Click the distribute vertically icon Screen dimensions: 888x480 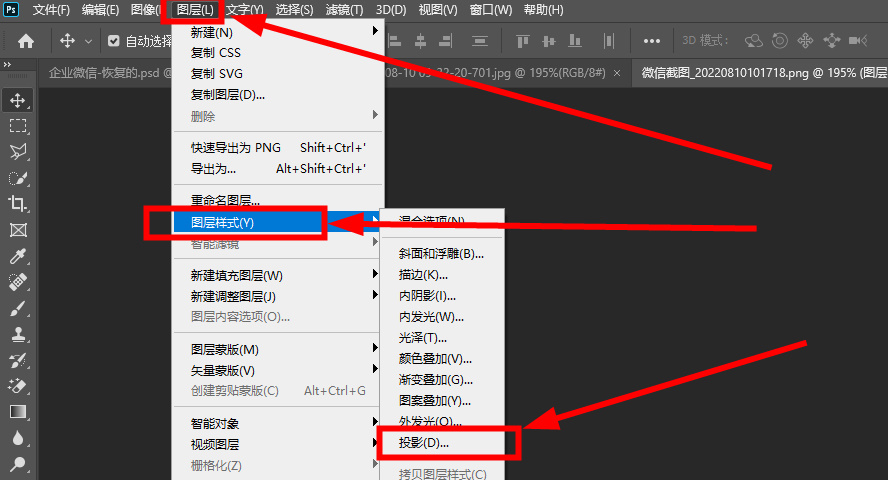(x=480, y=41)
